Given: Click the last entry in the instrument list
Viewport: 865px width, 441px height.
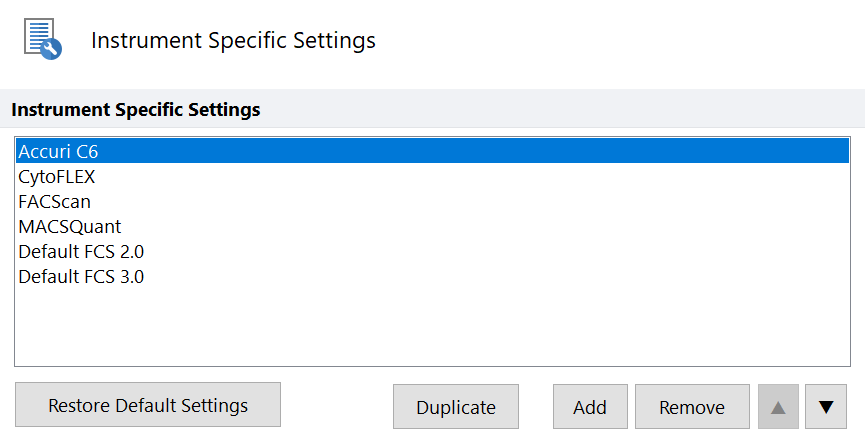Looking at the screenshot, I should (81, 277).
